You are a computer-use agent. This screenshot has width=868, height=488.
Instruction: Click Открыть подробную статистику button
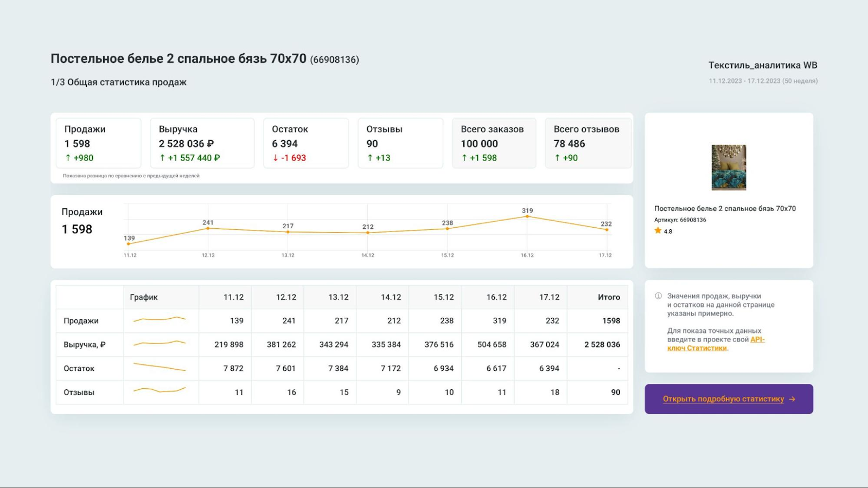pyautogui.click(x=723, y=399)
